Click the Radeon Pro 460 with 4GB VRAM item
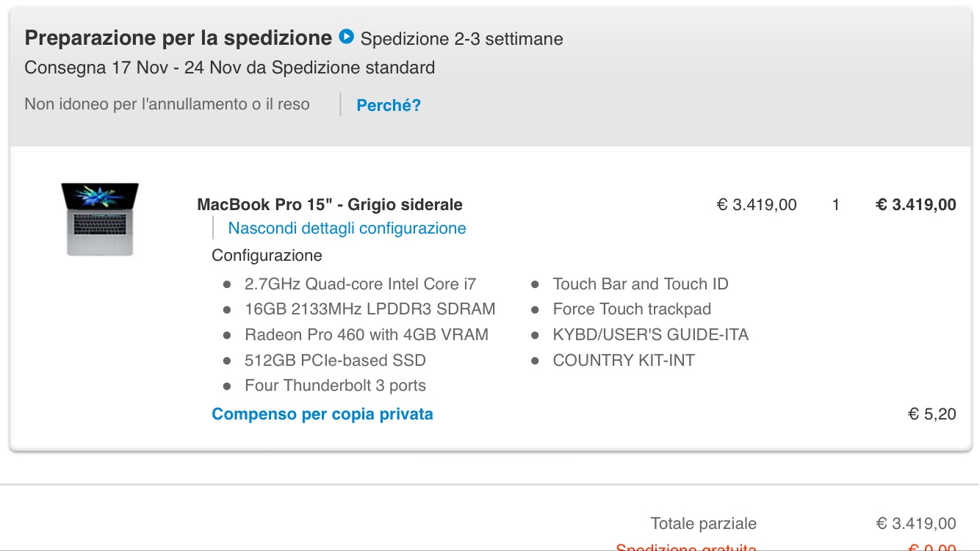Viewport: 980px width, 551px height. [x=367, y=335]
